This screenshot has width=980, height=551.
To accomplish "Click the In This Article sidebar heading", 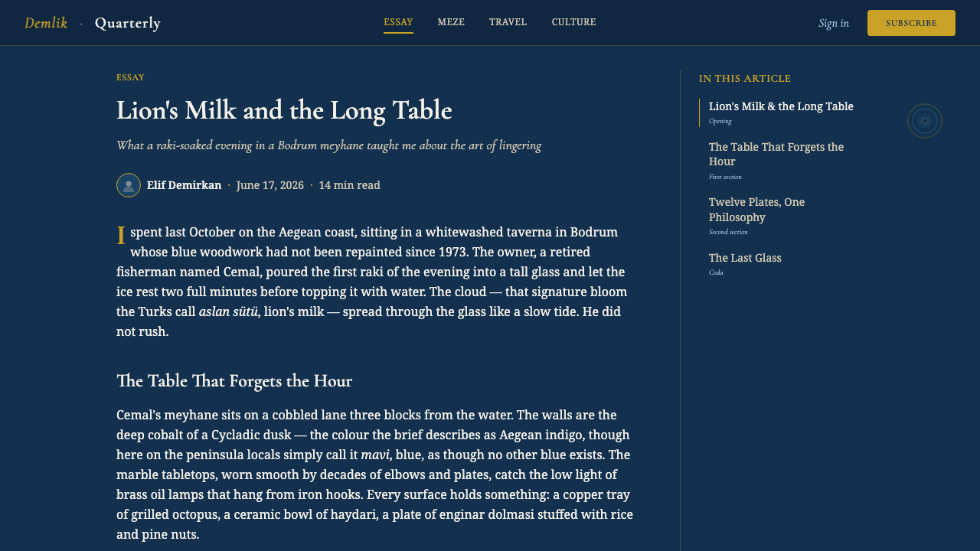I will click(x=745, y=79).
